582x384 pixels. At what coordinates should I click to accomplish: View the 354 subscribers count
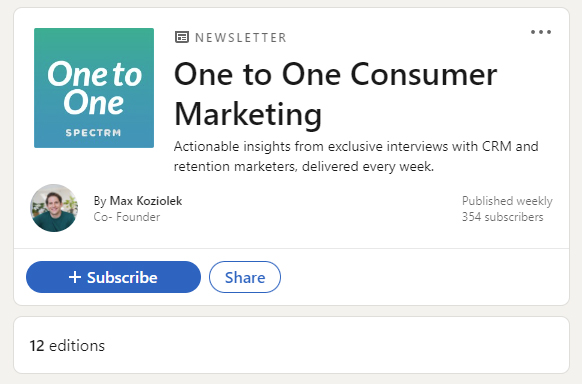[x=502, y=217]
